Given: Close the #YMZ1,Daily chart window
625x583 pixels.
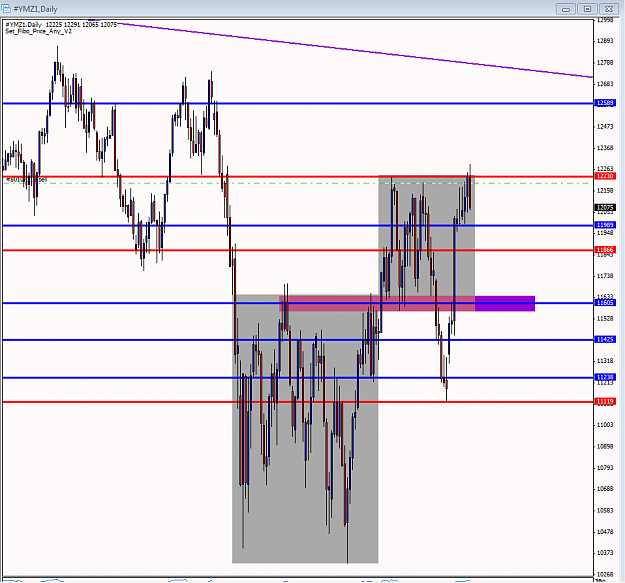Looking at the screenshot, I should coord(609,9).
